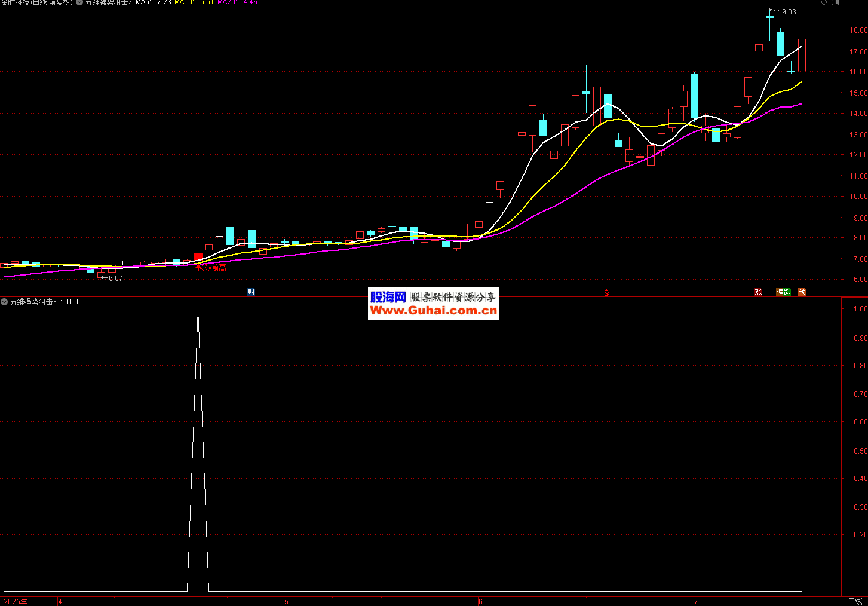Image resolution: width=868 pixels, height=606 pixels.
Task: Click the 五维强势狙击F : 0.00 indicator title
Action: tap(44, 302)
